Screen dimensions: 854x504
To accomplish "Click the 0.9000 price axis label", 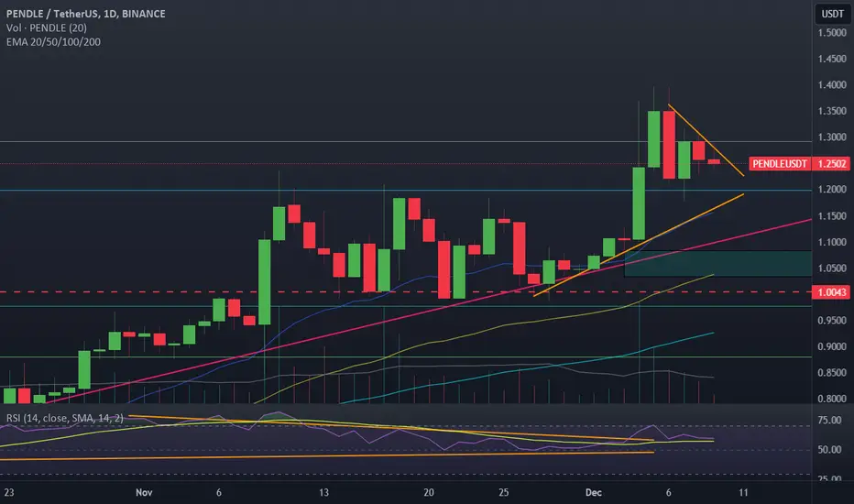I will (x=832, y=346).
